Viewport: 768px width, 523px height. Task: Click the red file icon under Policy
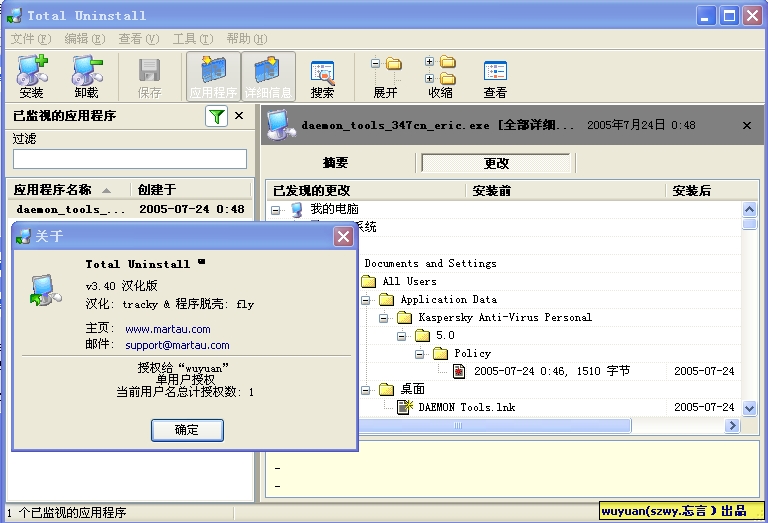click(459, 372)
